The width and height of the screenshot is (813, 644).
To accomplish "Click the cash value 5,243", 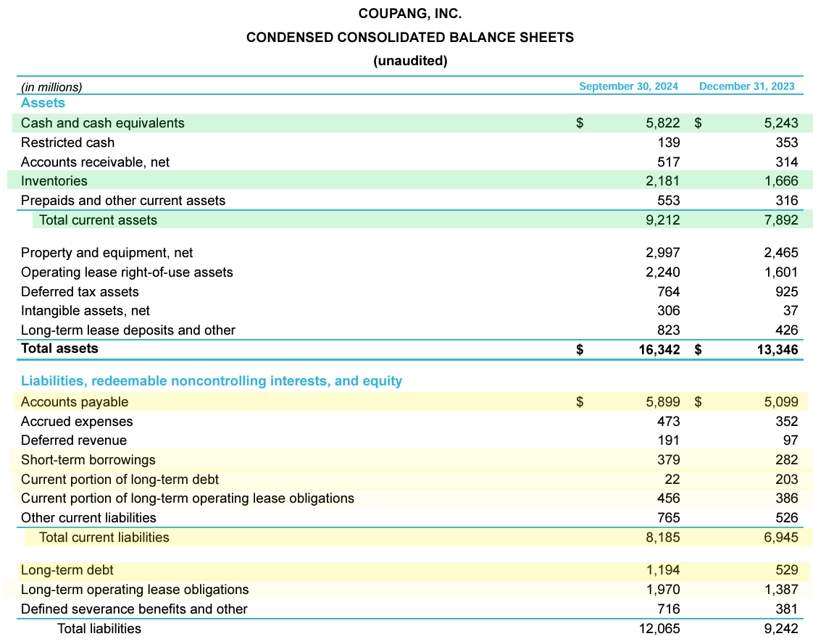I will 781,123.
